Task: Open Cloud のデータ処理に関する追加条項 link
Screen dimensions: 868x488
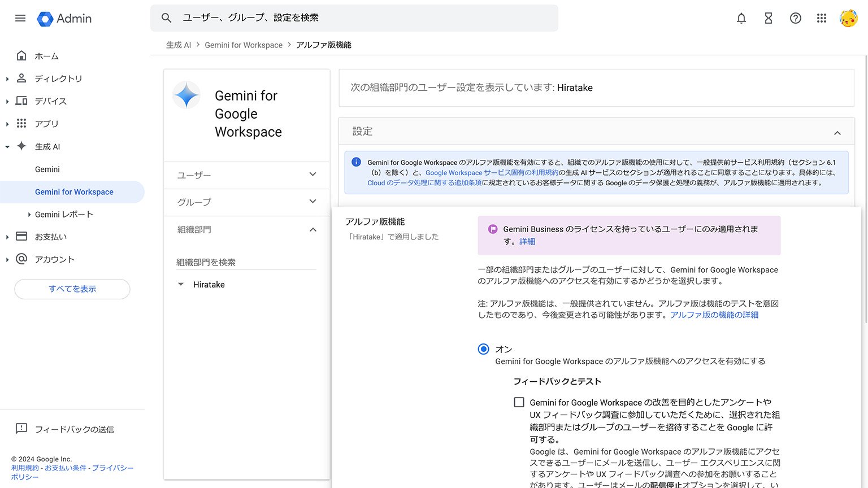Action: click(424, 183)
